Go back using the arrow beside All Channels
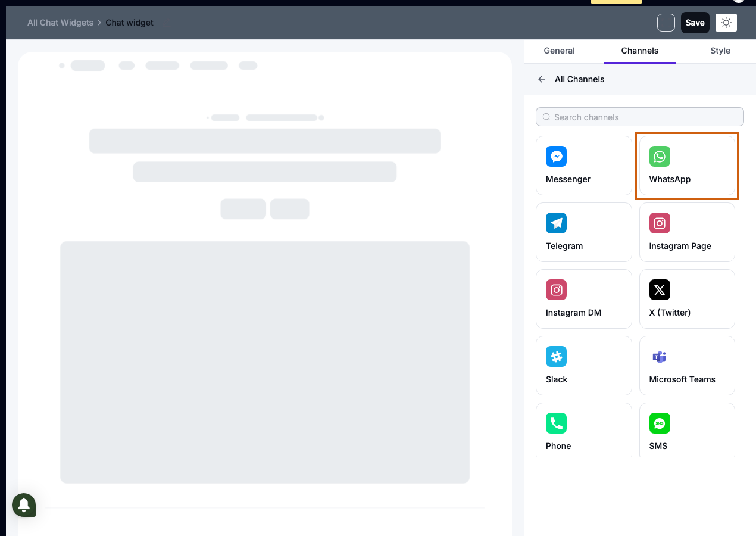 tap(542, 79)
